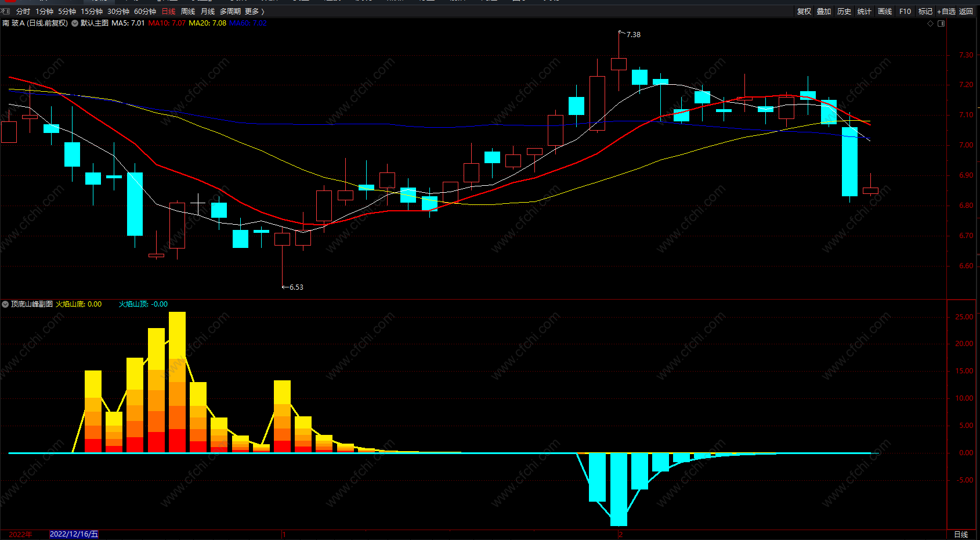
Task: Select the 周线 weekly period
Action: tap(188, 12)
